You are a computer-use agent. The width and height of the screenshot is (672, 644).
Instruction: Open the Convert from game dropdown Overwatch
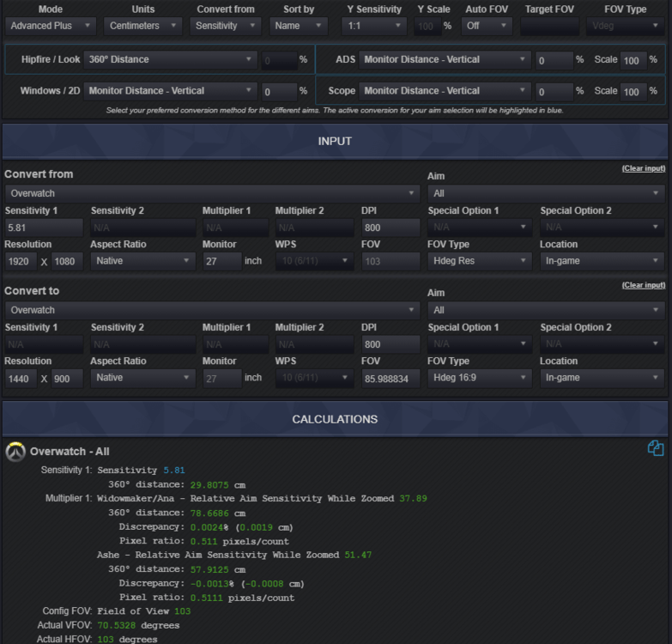coord(213,193)
